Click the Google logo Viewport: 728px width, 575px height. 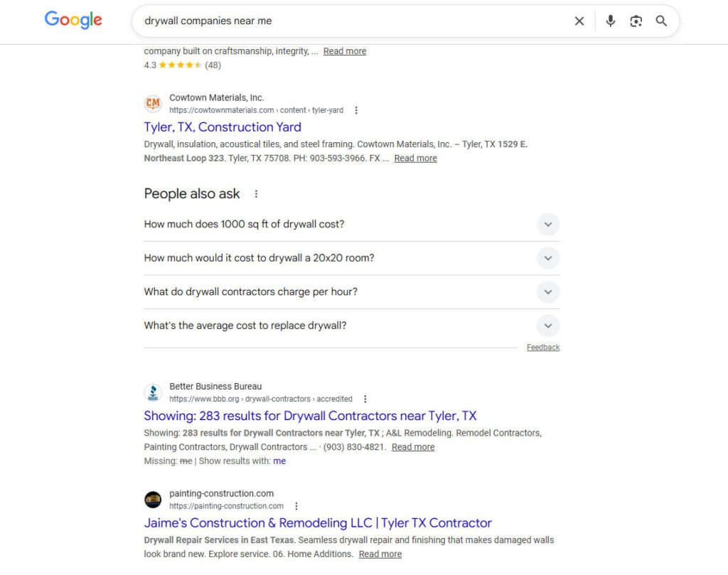click(x=73, y=20)
